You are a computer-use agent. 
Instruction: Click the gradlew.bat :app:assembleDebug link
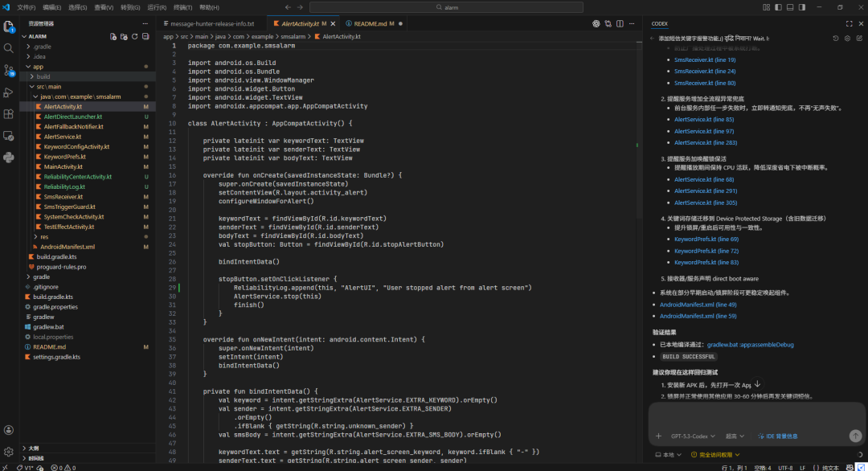pos(750,345)
